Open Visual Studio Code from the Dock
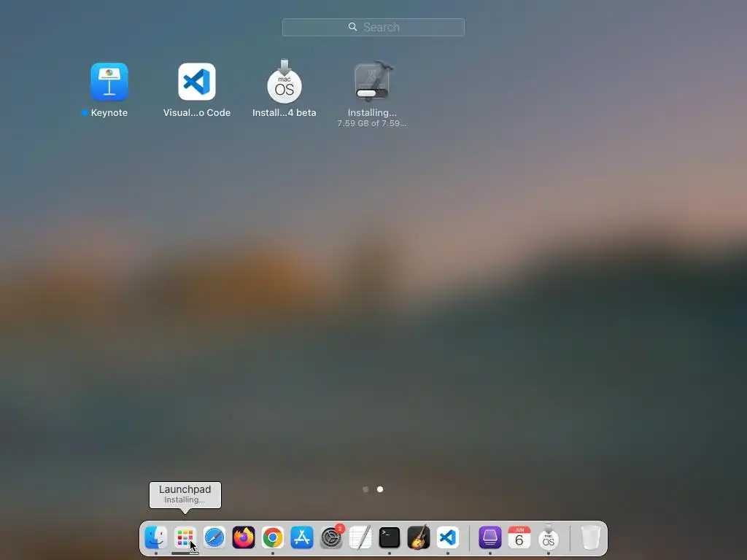This screenshot has height=560, width=747. (448, 537)
